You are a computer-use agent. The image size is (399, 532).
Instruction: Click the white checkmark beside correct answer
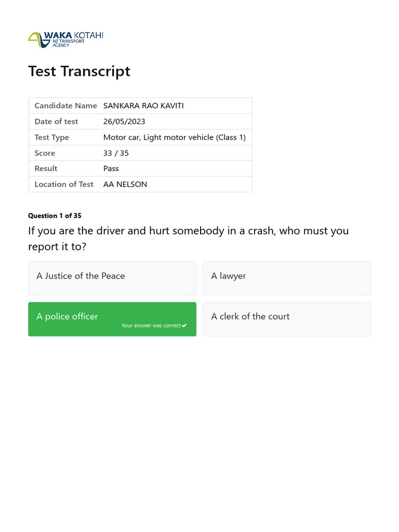(184, 326)
